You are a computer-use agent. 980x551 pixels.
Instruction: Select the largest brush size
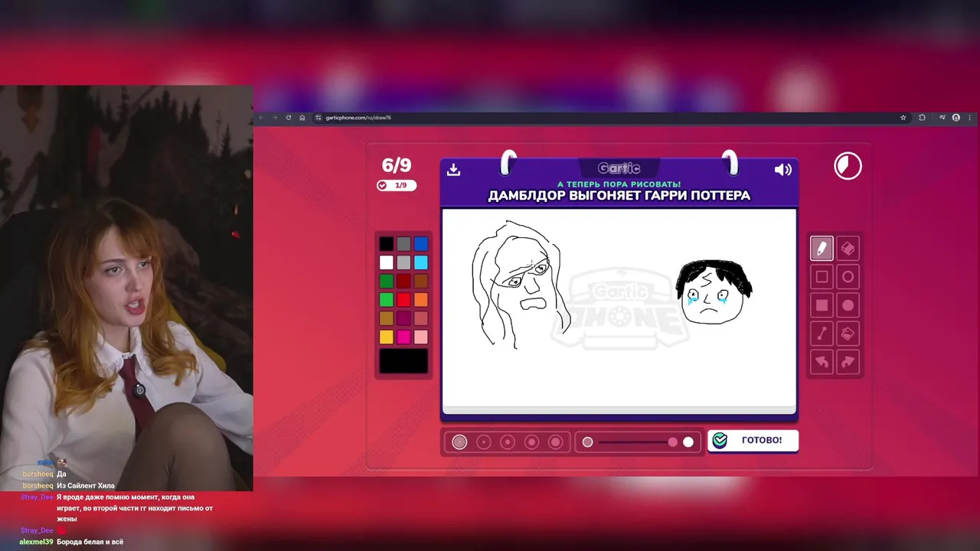[x=556, y=442]
